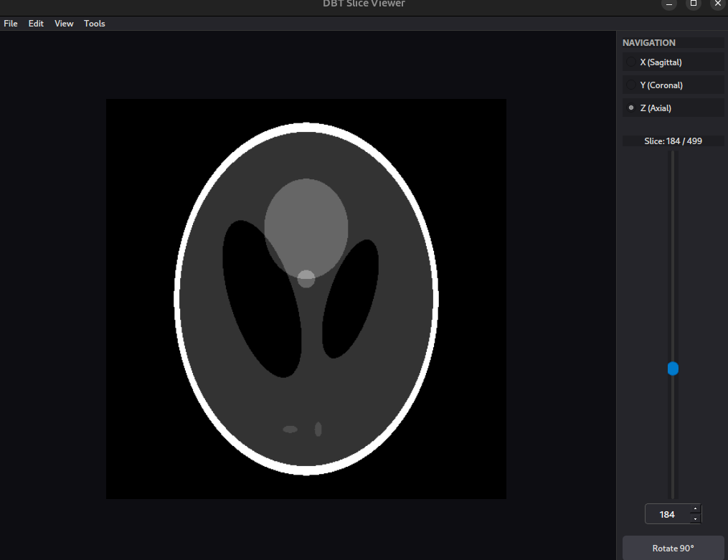
Task: Click the small bright circle in phantom center
Action: [306, 279]
